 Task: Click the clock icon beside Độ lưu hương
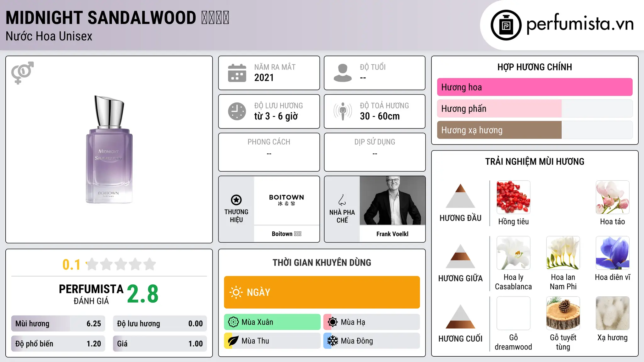[x=237, y=111]
